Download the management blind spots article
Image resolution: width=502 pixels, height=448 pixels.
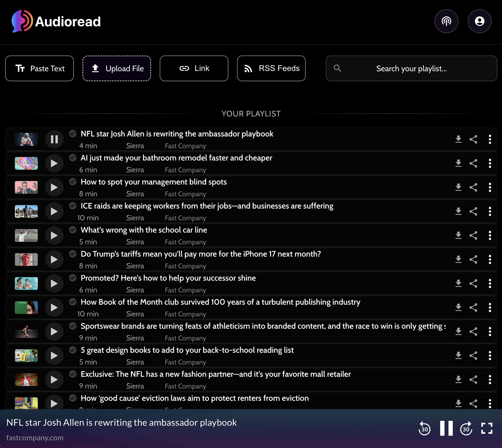click(x=458, y=187)
